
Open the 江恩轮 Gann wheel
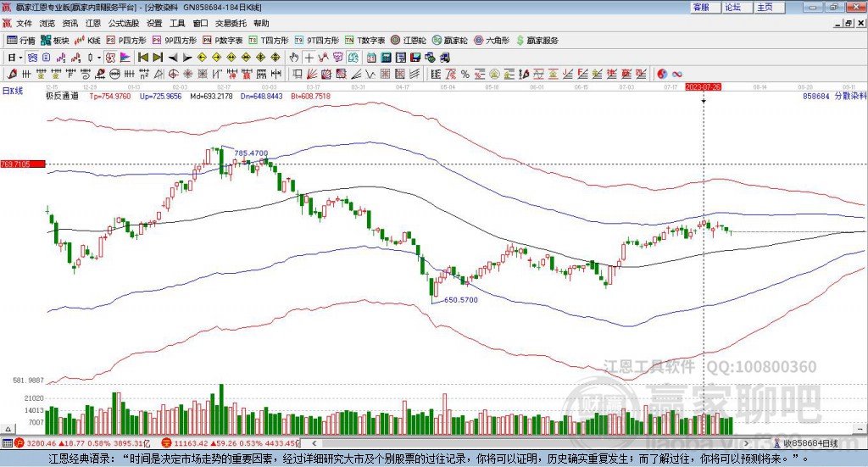tap(409, 41)
